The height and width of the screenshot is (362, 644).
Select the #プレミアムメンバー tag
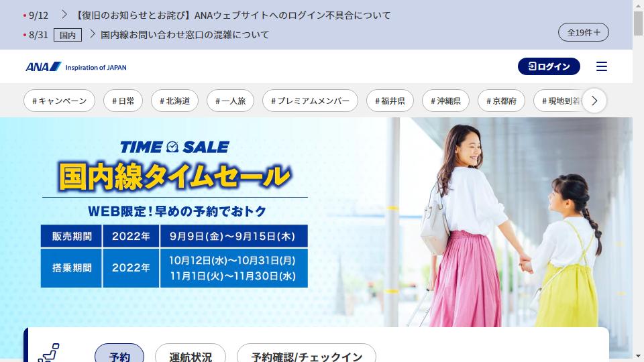[310, 101]
